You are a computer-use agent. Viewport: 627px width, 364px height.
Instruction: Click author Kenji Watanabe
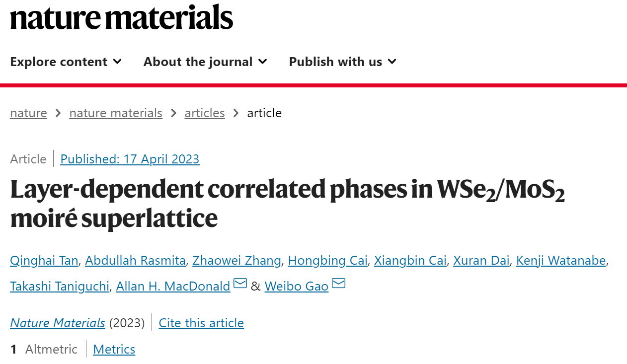click(561, 261)
